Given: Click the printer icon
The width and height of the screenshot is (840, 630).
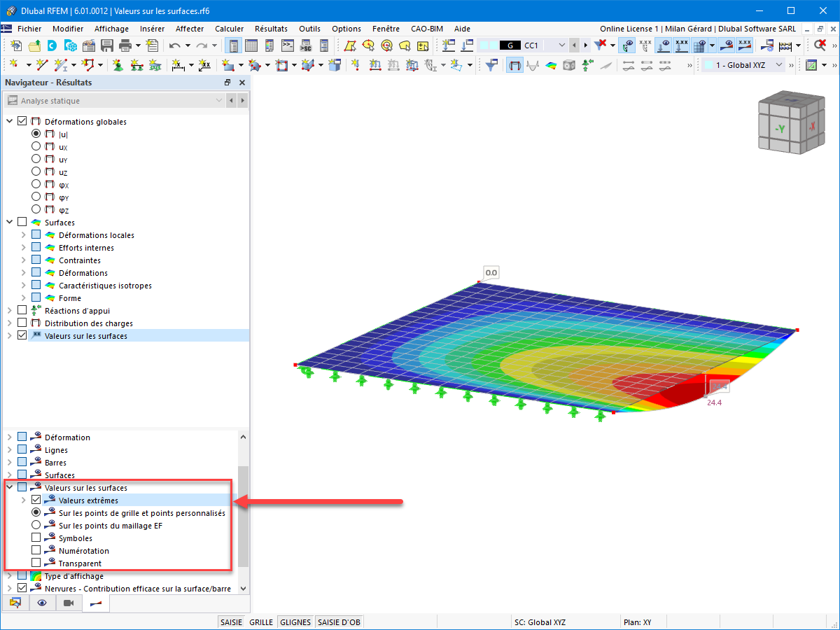Looking at the screenshot, I should click(x=125, y=45).
